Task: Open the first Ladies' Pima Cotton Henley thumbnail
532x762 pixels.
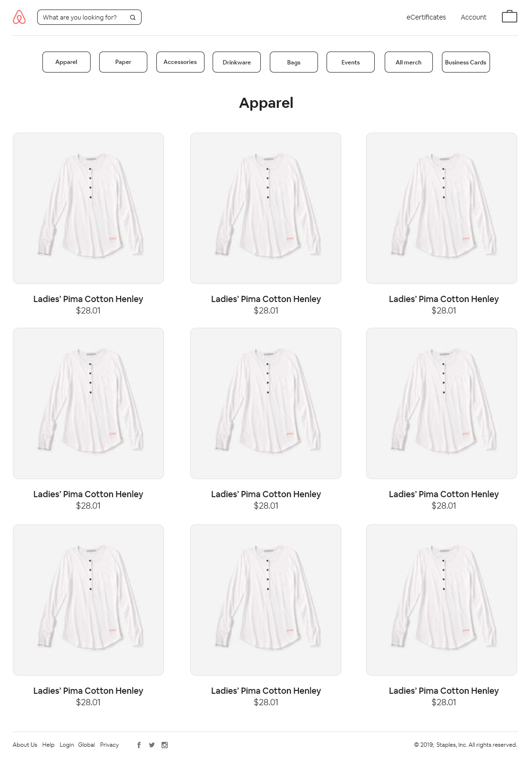Action: [88, 208]
